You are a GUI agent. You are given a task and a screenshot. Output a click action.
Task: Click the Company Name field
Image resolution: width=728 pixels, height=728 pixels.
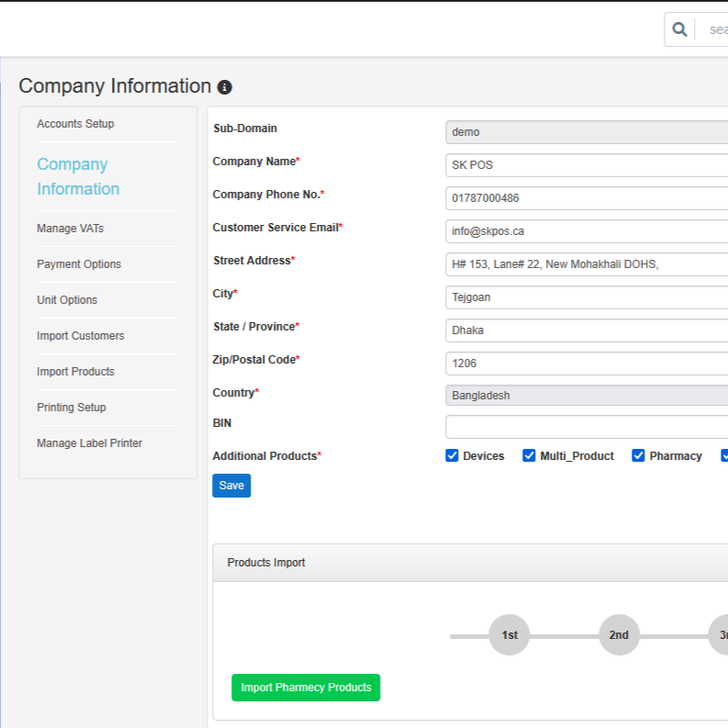587,165
